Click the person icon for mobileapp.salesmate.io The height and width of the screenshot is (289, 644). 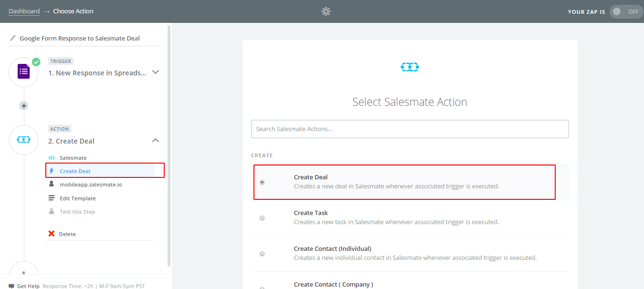(x=52, y=184)
